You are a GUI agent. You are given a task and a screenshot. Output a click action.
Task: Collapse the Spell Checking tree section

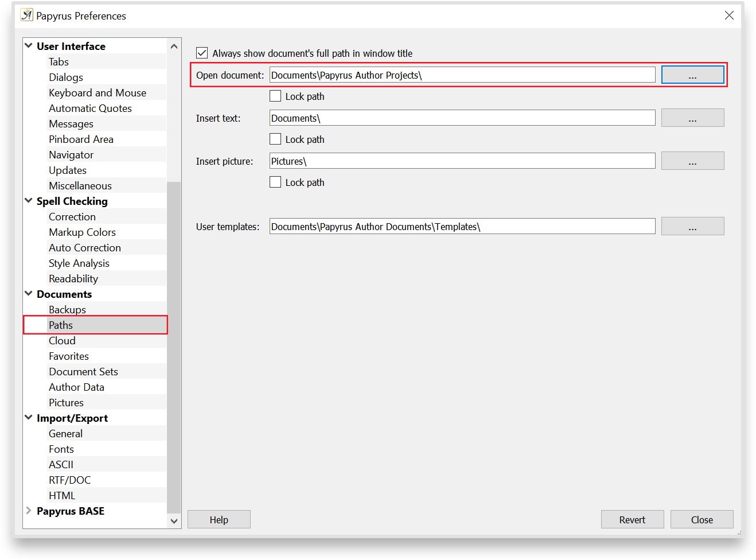click(x=29, y=200)
